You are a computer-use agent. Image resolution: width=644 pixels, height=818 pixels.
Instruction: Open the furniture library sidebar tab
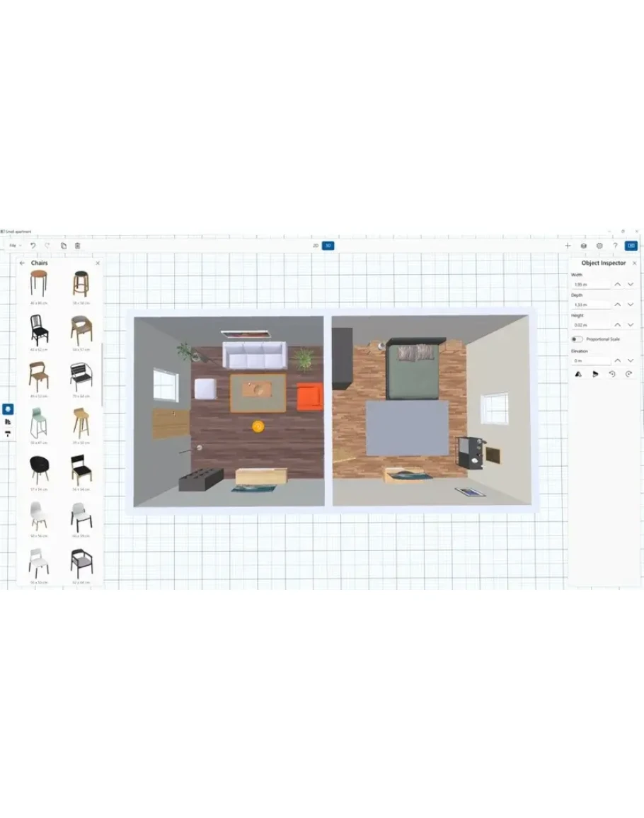(8, 409)
